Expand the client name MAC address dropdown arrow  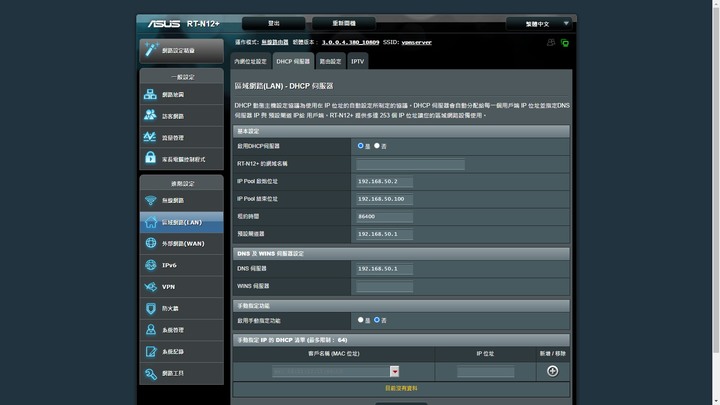point(394,371)
